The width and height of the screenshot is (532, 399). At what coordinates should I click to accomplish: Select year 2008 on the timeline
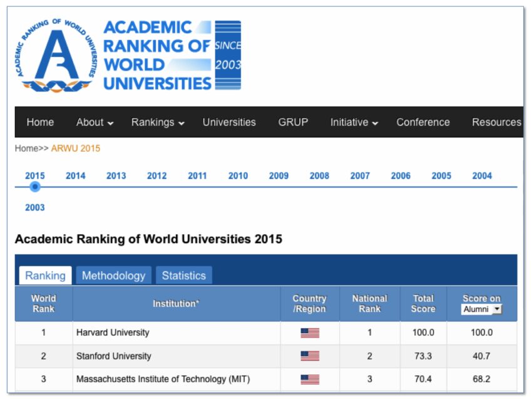(x=319, y=176)
